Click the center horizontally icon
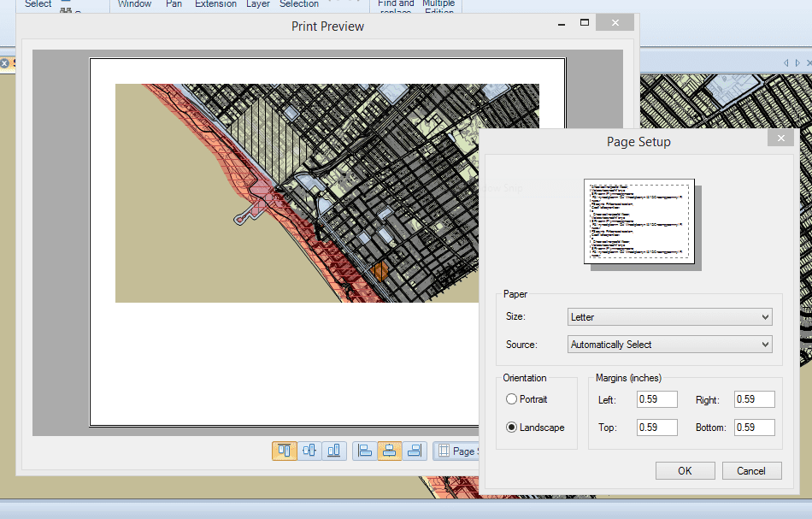 [x=390, y=451]
